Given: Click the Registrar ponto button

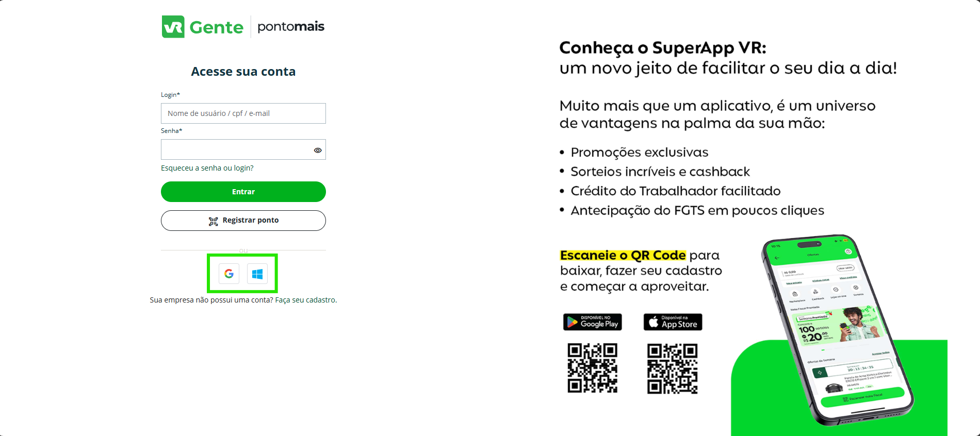Looking at the screenshot, I should pyautogui.click(x=243, y=221).
